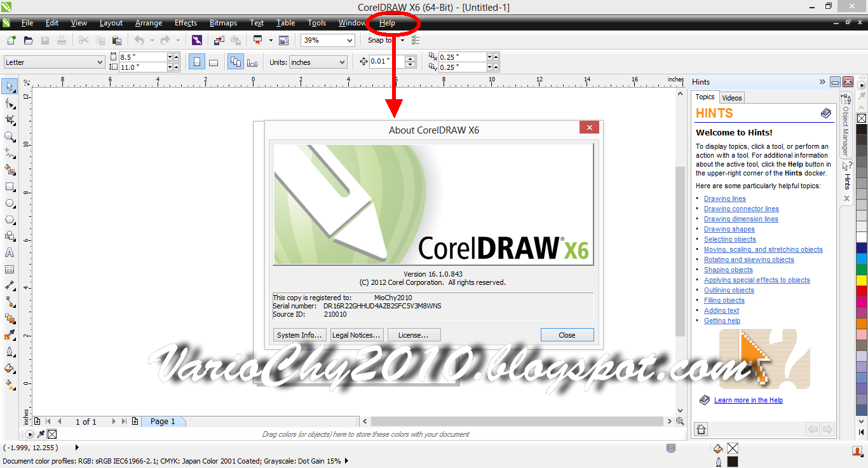This screenshot has width=868, height=468.
Task: Select the Freehand tool
Action: tap(10, 153)
